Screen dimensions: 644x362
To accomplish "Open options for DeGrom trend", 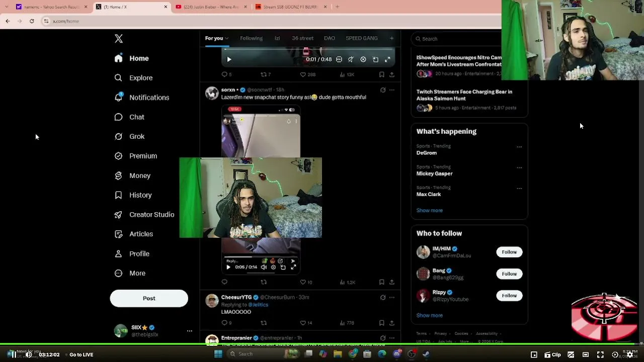I will [x=519, y=147].
